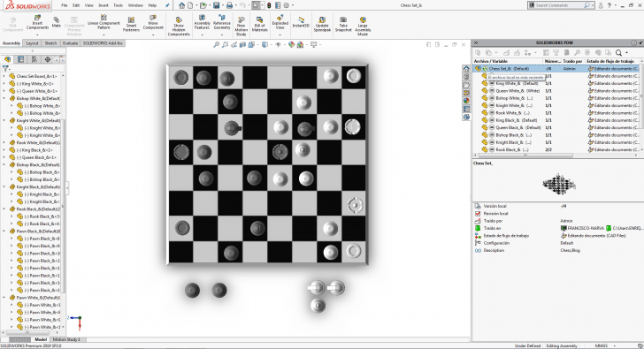This screenshot has width=644, height=349.
Task: Select Rook Black row in PDM list
Action: point(556,149)
